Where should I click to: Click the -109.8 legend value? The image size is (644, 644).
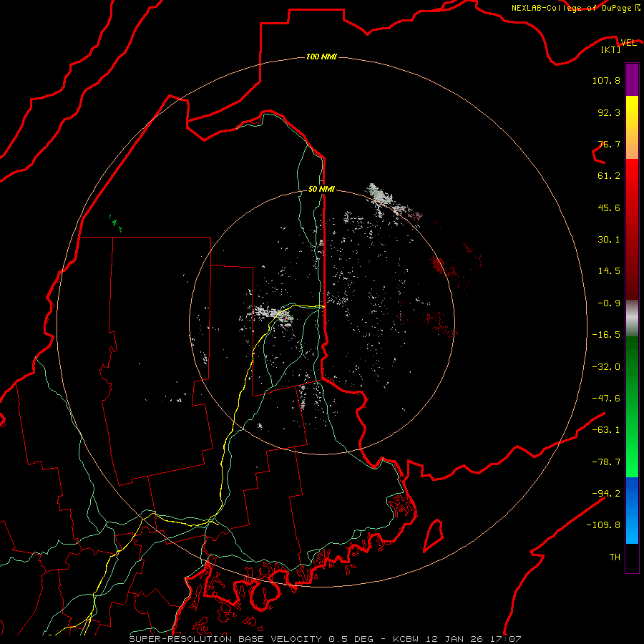point(603,525)
